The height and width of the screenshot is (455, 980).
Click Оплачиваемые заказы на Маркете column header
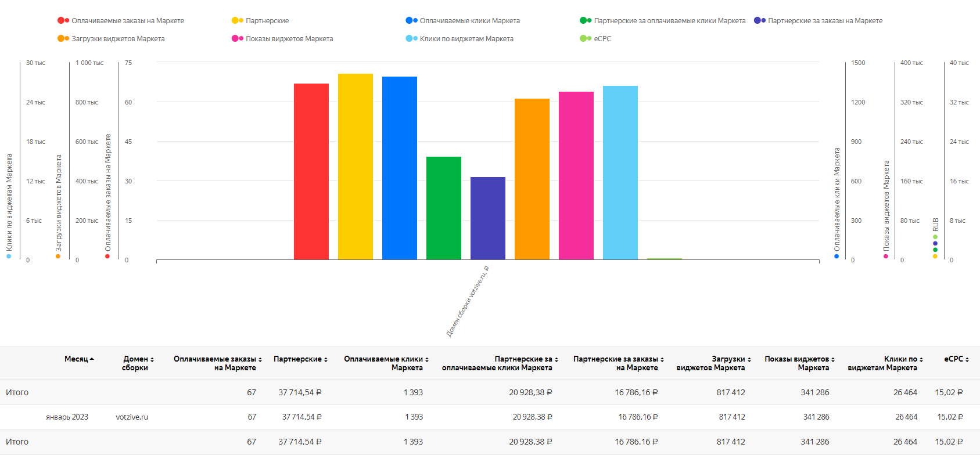tap(214, 363)
